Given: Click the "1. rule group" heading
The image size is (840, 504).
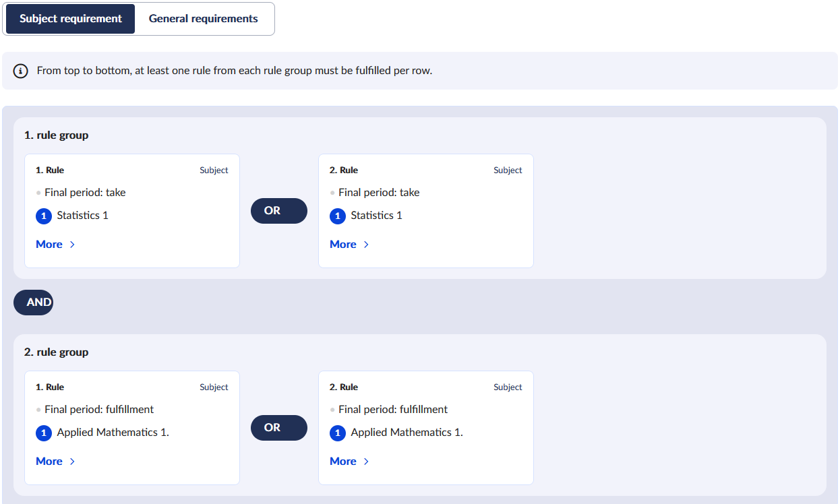Looking at the screenshot, I should (56, 135).
